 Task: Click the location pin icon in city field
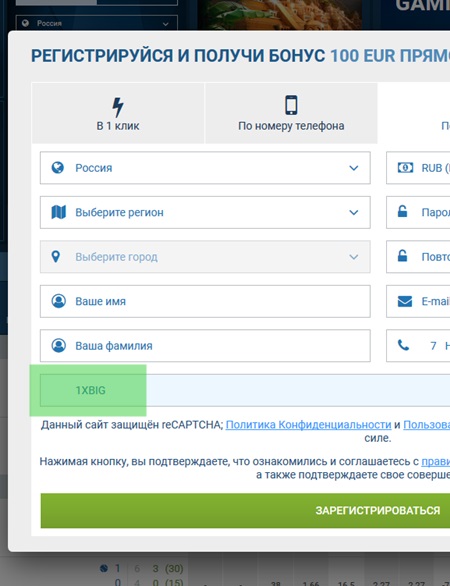tap(56, 257)
